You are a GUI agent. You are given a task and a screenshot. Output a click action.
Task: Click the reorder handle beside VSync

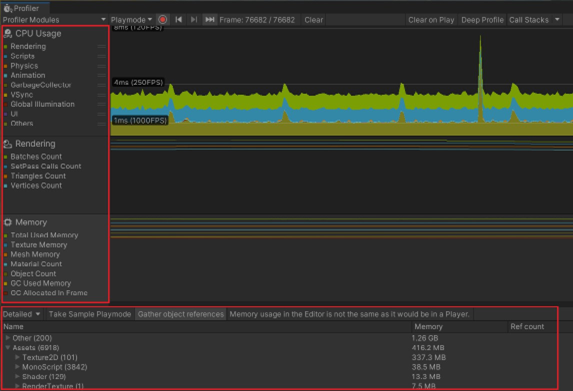tap(102, 95)
